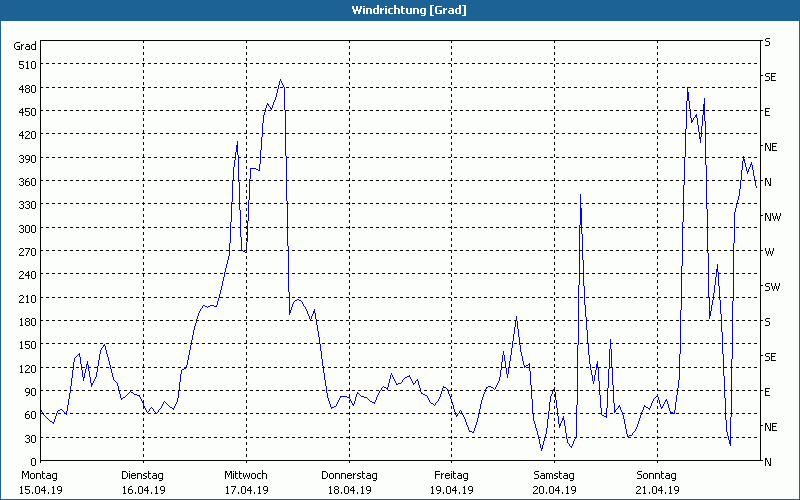Click the 300 y-axis value
This screenshot has width=800, height=500.
tap(28, 228)
